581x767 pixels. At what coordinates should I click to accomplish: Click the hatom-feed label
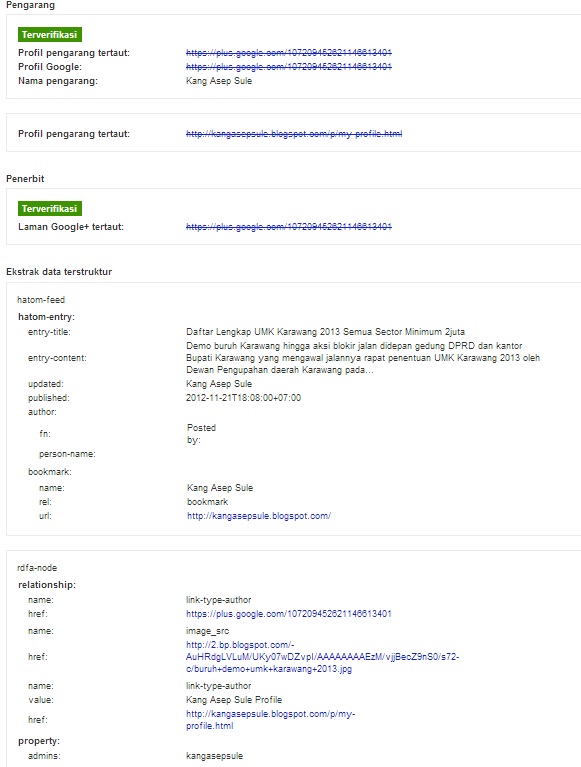pos(41,300)
